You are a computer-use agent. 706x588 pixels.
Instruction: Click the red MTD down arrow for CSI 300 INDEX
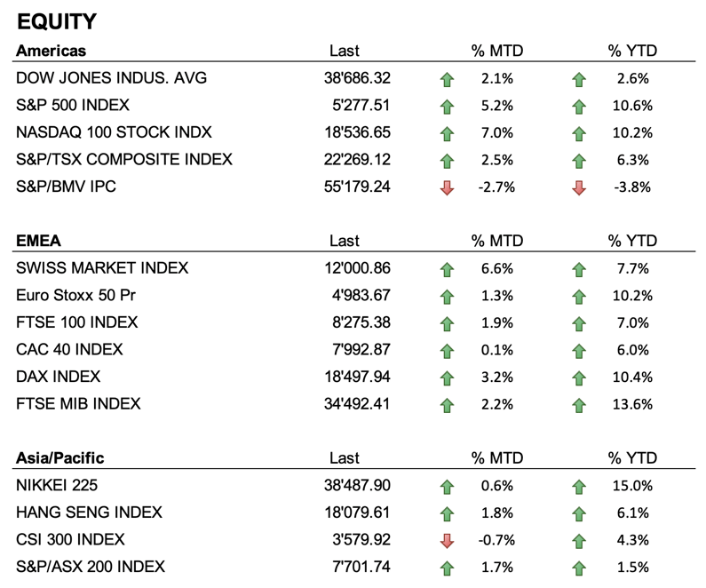point(447,541)
